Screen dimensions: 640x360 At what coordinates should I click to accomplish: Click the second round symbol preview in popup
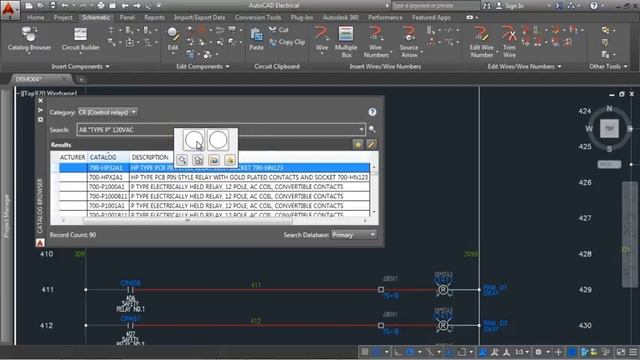pos(218,140)
